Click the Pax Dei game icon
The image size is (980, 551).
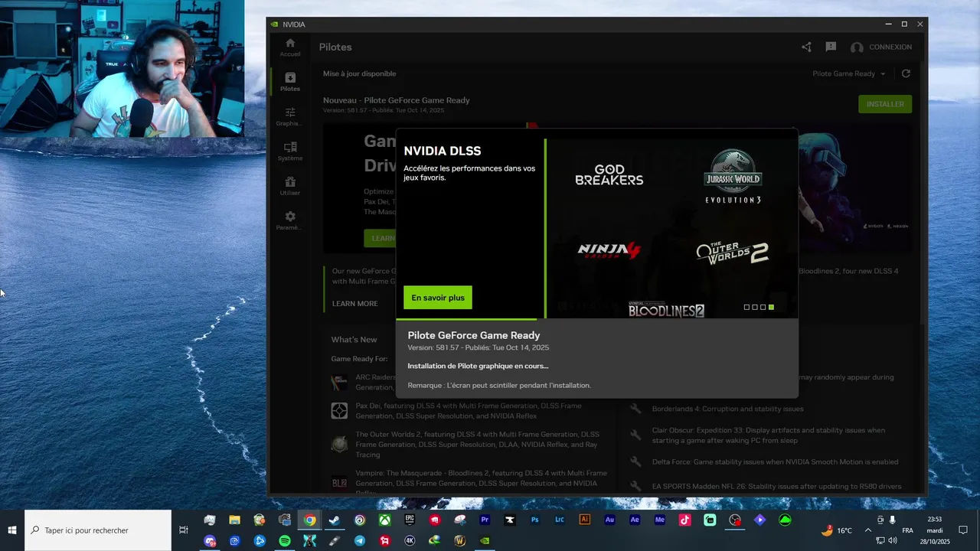[x=339, y=411]
